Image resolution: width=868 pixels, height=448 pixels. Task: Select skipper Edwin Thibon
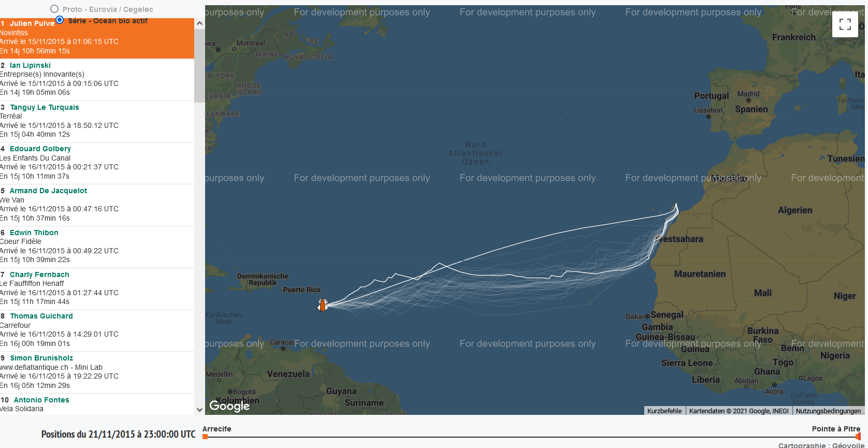34,233
